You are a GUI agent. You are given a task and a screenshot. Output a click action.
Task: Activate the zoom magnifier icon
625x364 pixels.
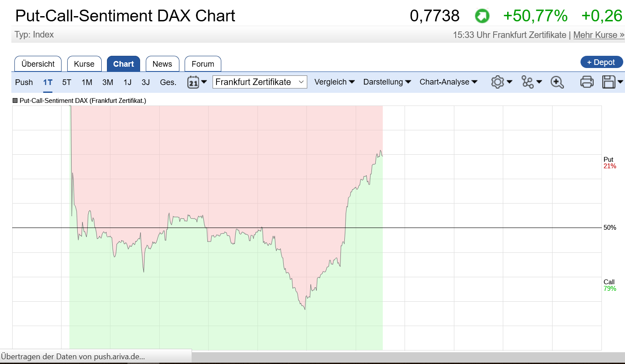(x=556, y=82)
